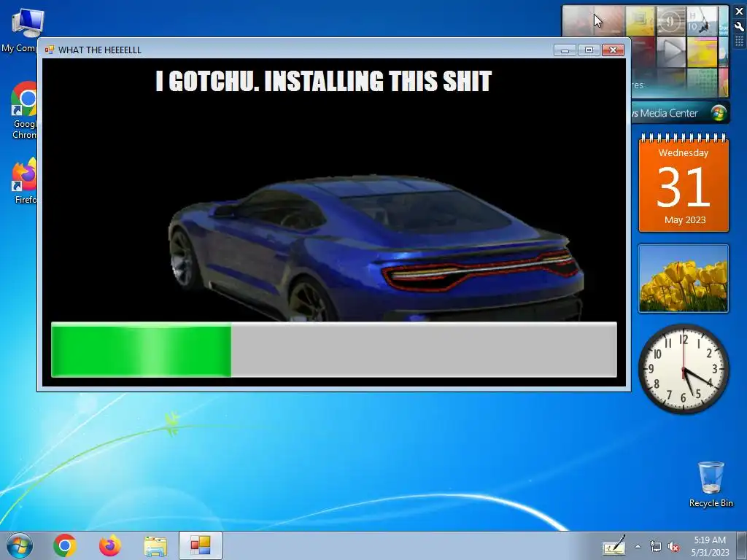The height and width of the screenshot is (560, 747).
Task: Select the Google Chrome desktop shortcut
Action: point(24,111)
